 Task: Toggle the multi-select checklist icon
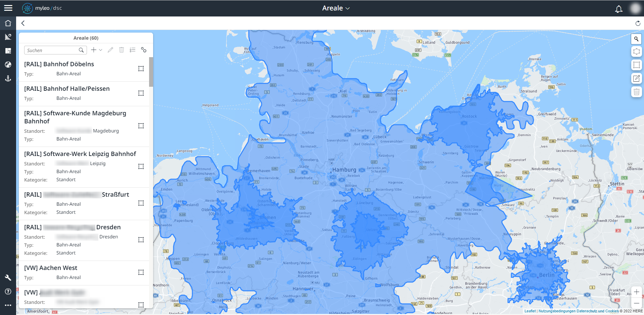(x=133, y=50)
